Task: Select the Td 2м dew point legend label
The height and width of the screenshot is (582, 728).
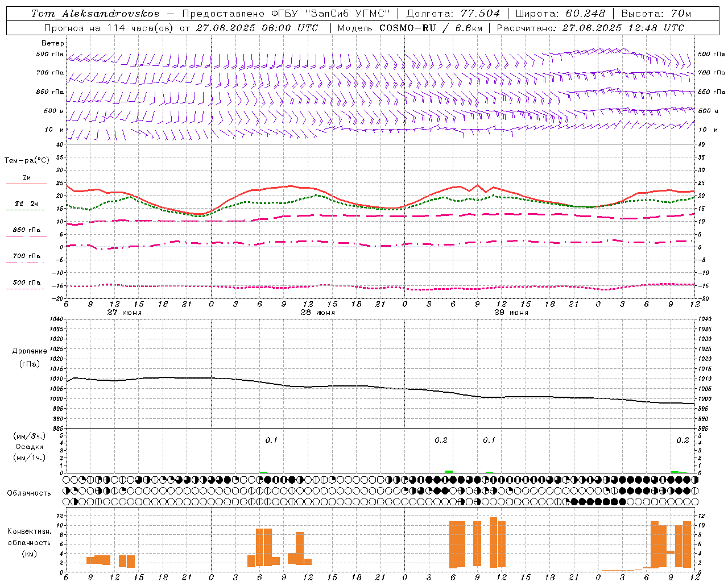Action: pos(27,203)
